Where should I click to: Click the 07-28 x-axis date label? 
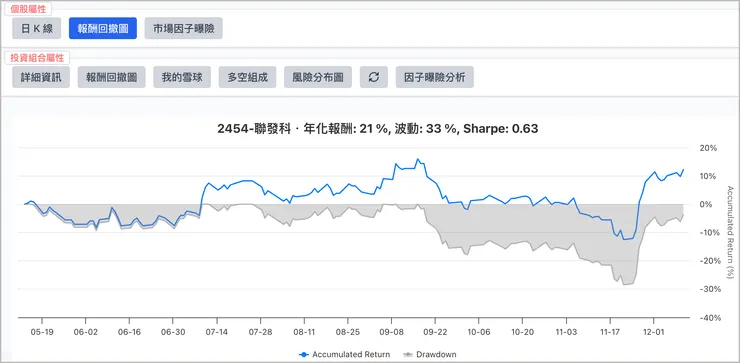261,332
